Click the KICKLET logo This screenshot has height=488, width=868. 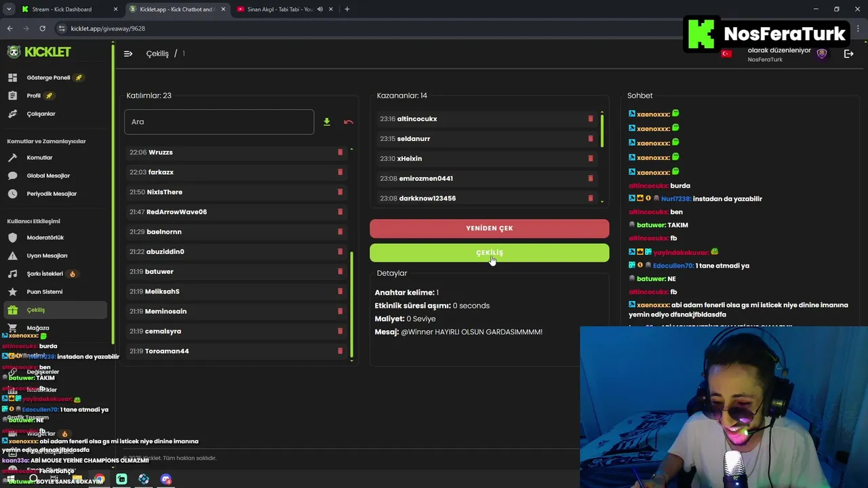pyautogui.click(x=39, y=52)
